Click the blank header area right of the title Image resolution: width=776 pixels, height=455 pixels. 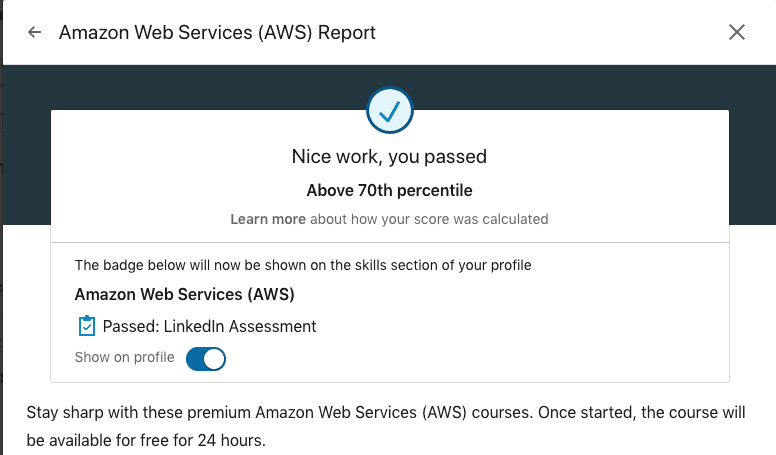(550, 32)
